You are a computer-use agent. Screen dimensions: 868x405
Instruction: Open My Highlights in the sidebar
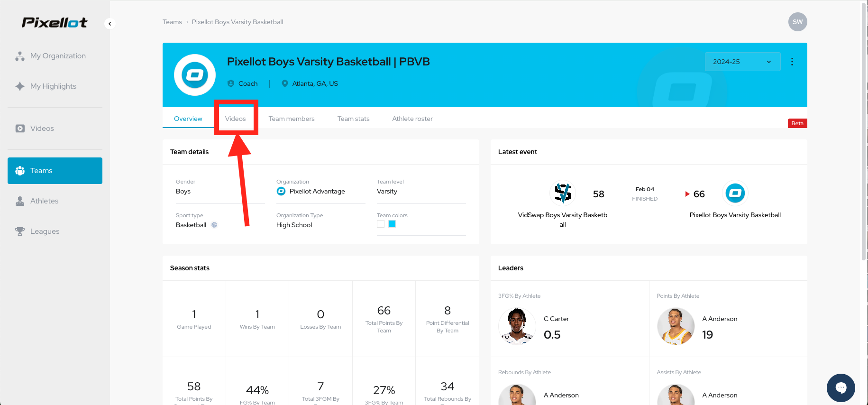55,86
